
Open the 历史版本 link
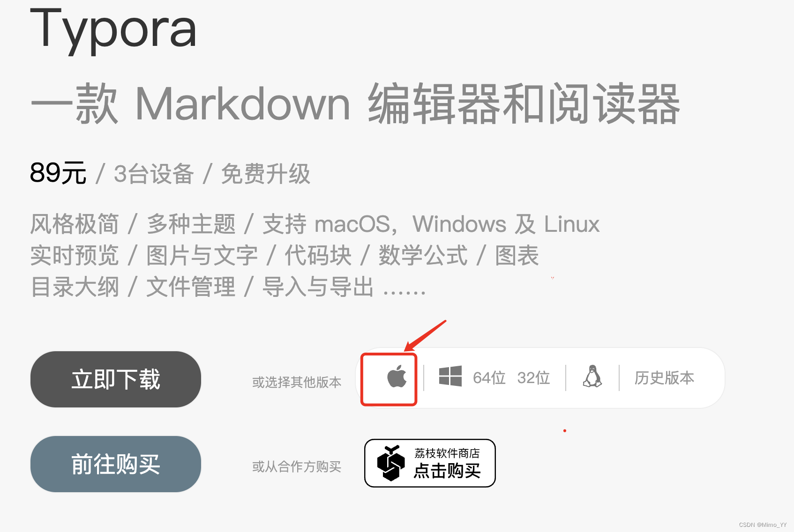pyautogui.click(x=664, y=377)
